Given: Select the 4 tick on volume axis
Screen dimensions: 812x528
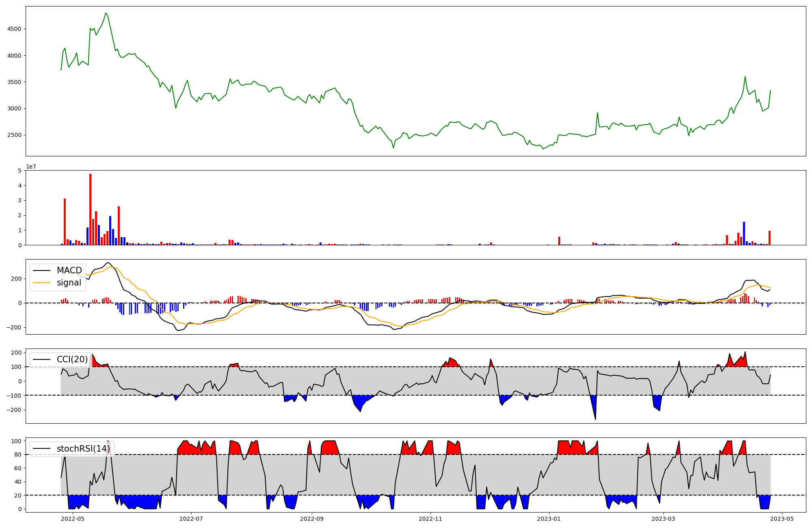Looking at the screenshot, I should tap(19, 186).
